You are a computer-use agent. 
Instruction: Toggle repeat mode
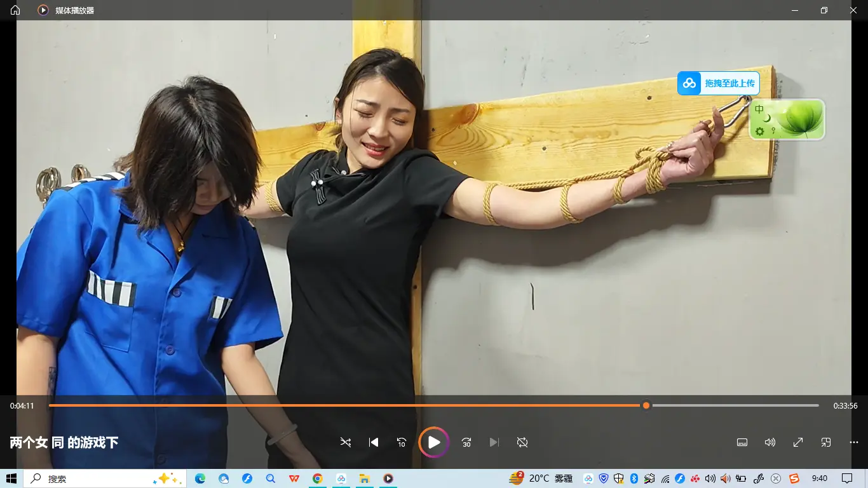(522, 442)
